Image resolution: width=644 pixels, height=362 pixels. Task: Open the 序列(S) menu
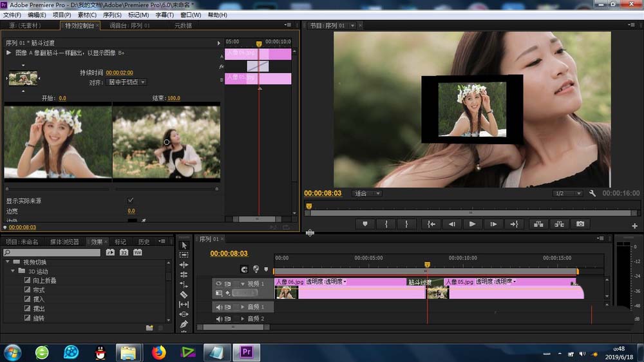(112, 15)
